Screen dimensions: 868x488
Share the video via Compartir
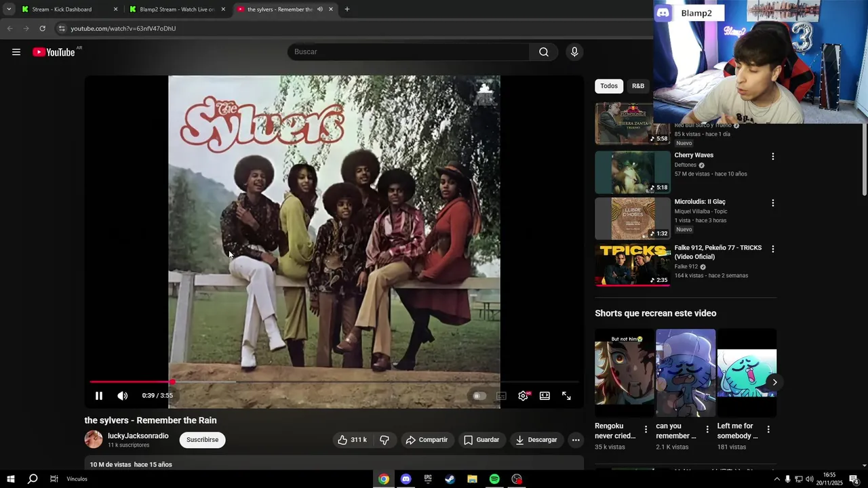(427, 440)
